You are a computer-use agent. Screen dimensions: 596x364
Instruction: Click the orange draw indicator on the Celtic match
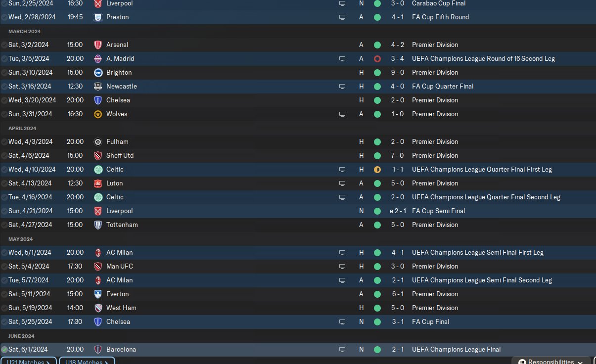click(x=377, y=169)
